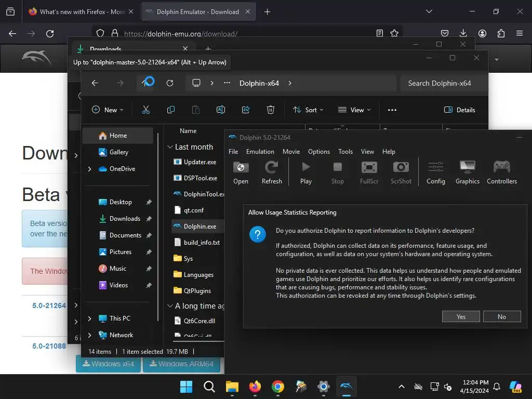Open the New dropdown in Explorer
This screenshot has height=399, width=532.
[108, 110]
